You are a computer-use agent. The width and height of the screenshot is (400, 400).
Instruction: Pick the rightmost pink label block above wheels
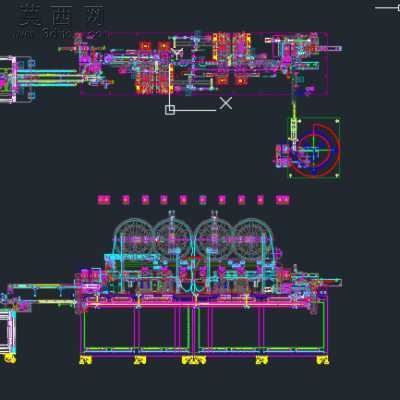coord(283,200)
